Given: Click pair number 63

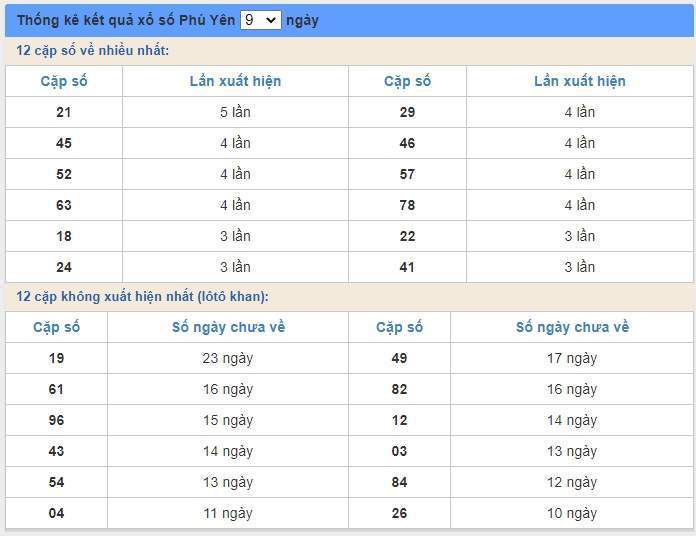Looking at the screenshot, I should (x=64, y=205).
